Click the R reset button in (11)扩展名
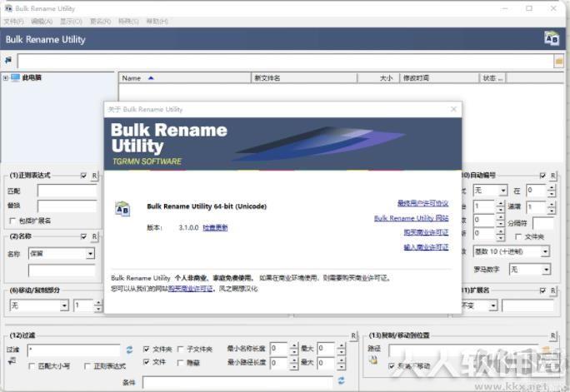570x392 pixels. click(552, 290)
